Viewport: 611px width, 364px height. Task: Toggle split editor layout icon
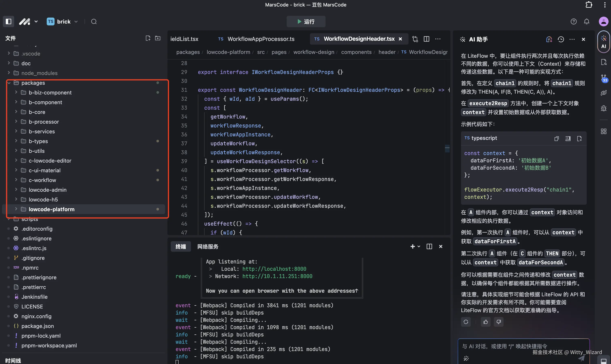(426, 39)
